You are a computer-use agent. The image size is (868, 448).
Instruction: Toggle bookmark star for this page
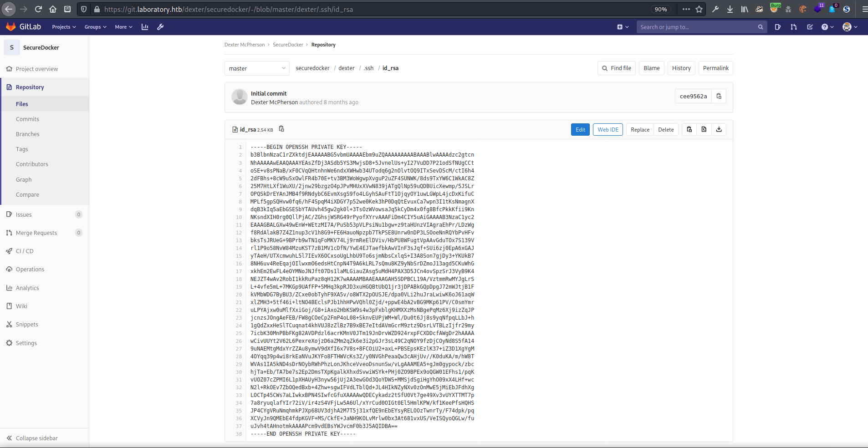[698, 9]
